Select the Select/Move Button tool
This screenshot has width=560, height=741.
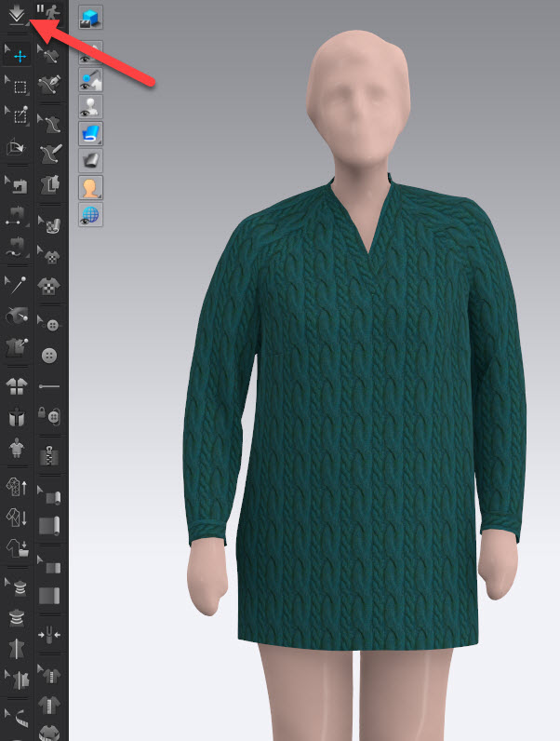pyautogui.click(x=49, y=325)
